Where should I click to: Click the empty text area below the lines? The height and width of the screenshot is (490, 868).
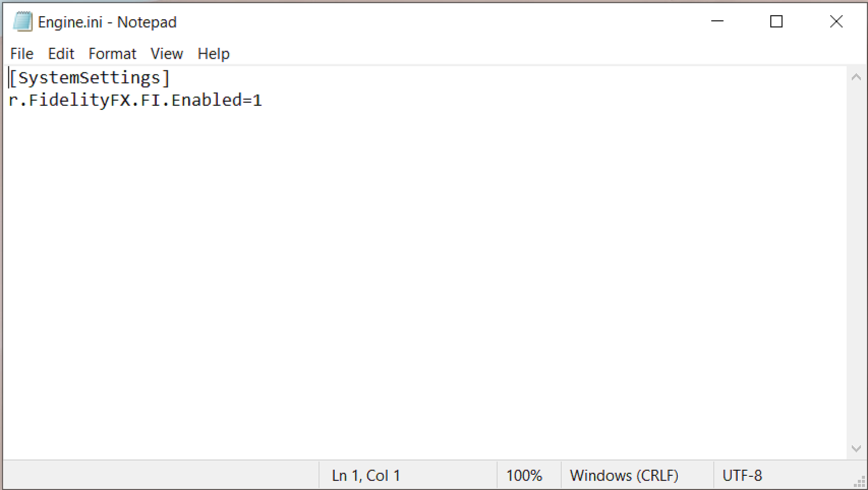[x=407, y=280]
